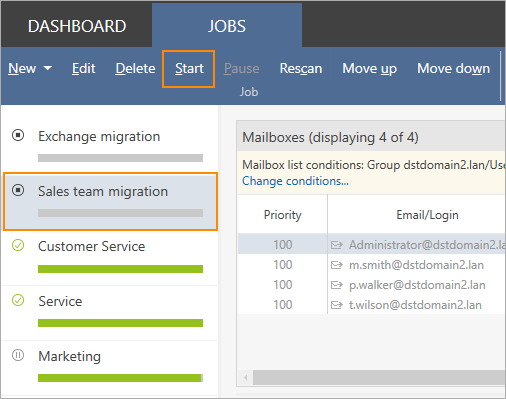The width and height of the screenshot is (506, 399).
Task: Click the Customer Service progress bar
Action: (x=120, y=269)
